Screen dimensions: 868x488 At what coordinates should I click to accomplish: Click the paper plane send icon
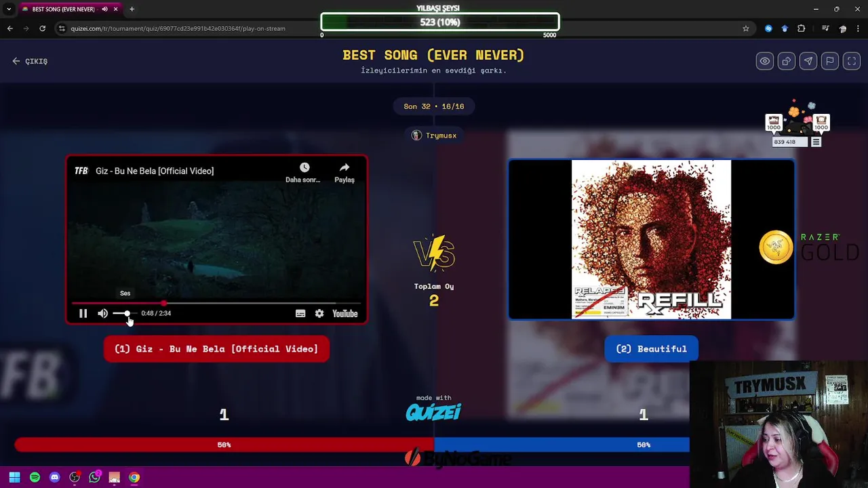[808, 61]
